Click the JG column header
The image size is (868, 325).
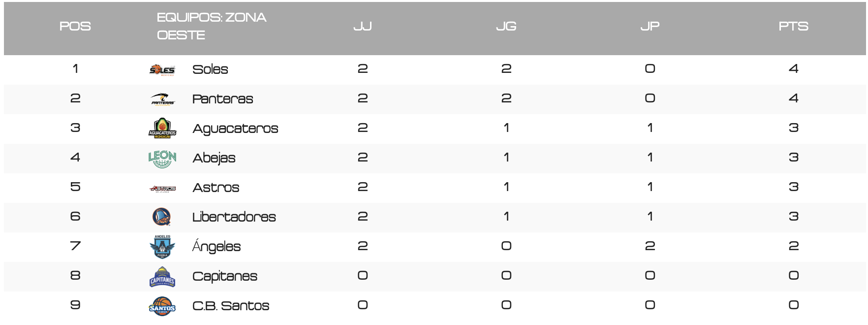506,27
